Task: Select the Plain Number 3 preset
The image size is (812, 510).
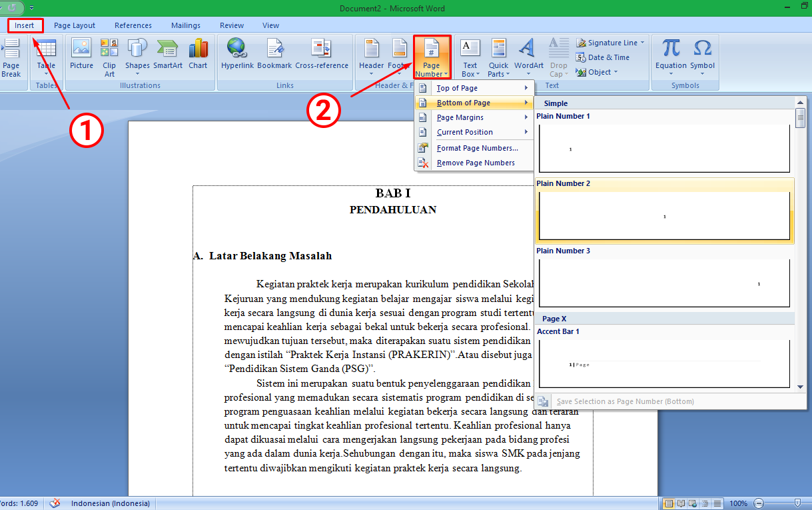Action: [664, 277]
